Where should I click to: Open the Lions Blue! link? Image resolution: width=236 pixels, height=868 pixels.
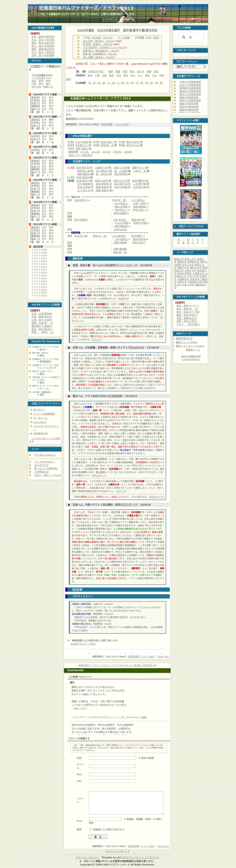(x=40, y=422)
